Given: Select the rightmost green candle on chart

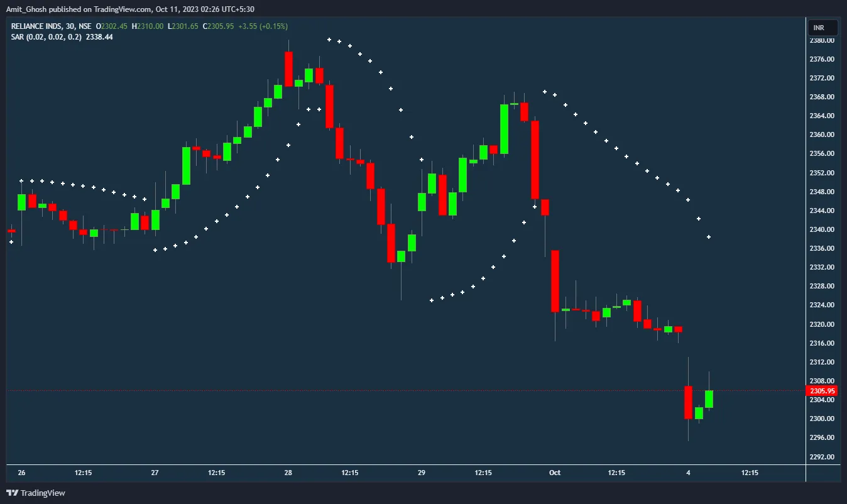Looking at the screenshot, I should (x=709, y=399).
